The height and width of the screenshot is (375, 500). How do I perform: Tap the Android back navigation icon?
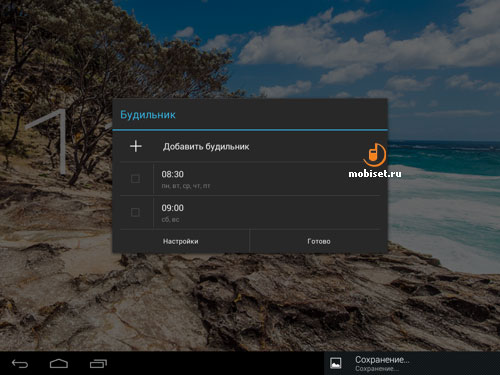tap(20, 364)
